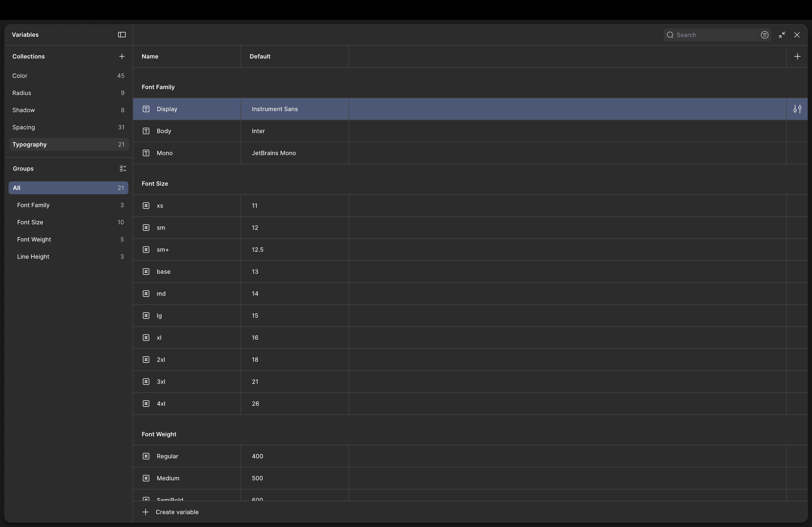Click the string type icon for Body
The height and width of the screenshot is (527, 812).
click(146, 131)
